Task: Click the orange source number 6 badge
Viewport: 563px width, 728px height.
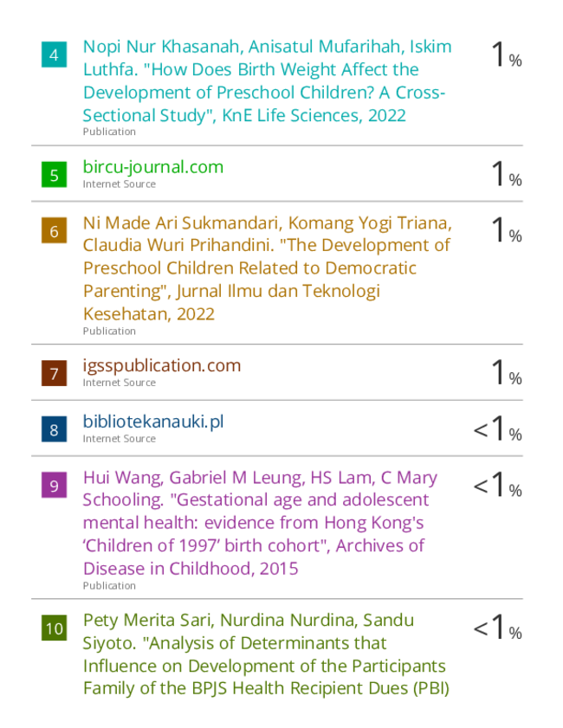Action: pos(54,231)
